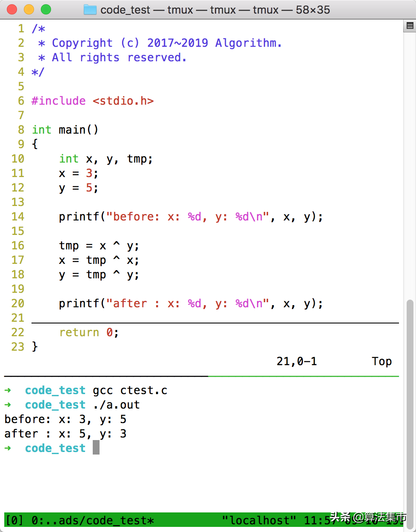
Task: Click the 'y = 5;' assignment
Action: [x=79, y=188]
